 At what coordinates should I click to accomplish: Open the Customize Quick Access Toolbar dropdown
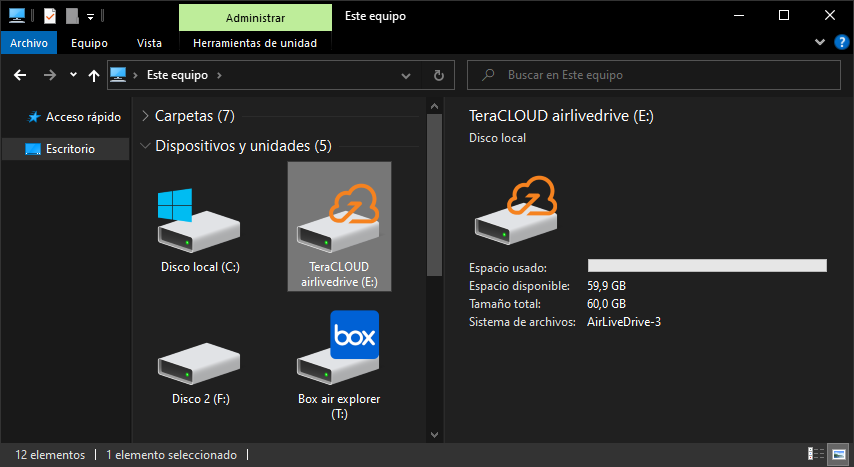click(x=90, y=16)
